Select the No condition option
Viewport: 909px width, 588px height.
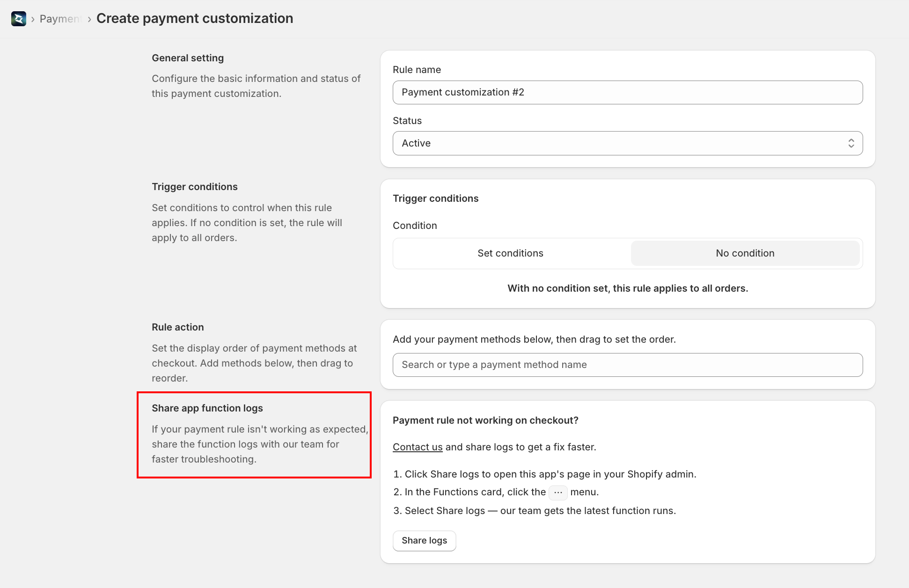coord(745,253)
